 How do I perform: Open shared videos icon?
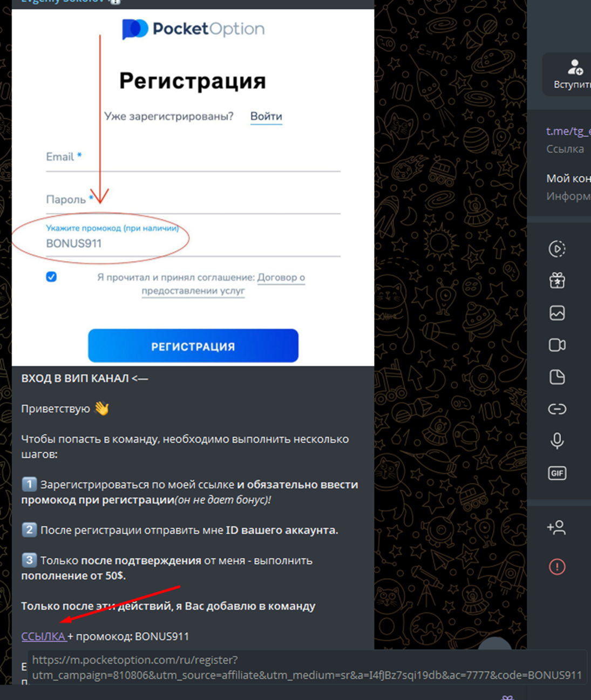[557, 345]
